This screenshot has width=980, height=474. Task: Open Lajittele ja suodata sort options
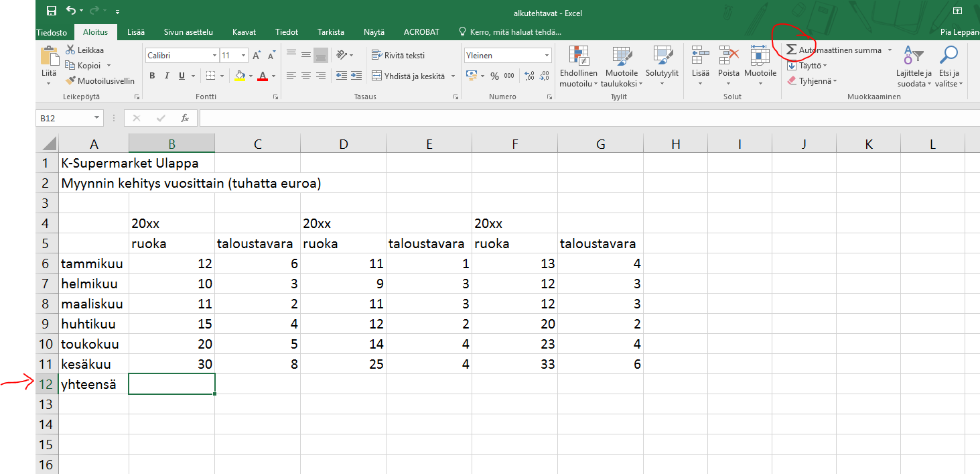pos(914,67)
